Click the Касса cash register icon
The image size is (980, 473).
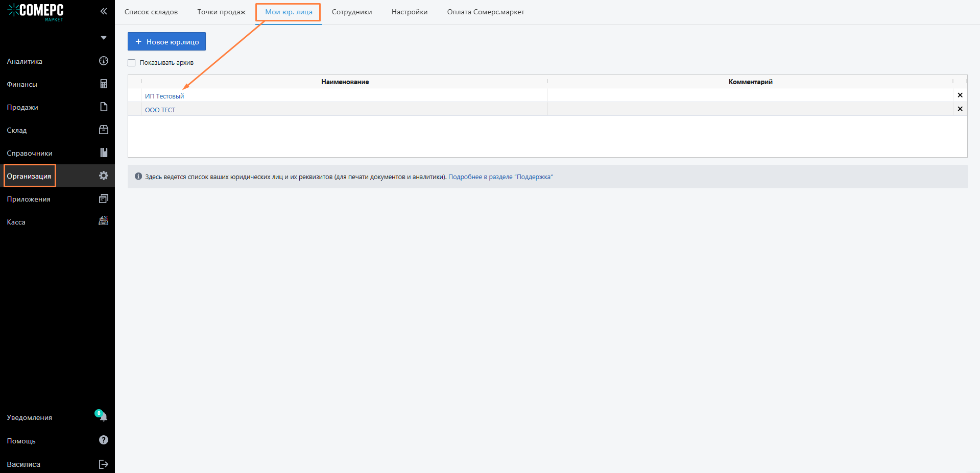(103, 221)
